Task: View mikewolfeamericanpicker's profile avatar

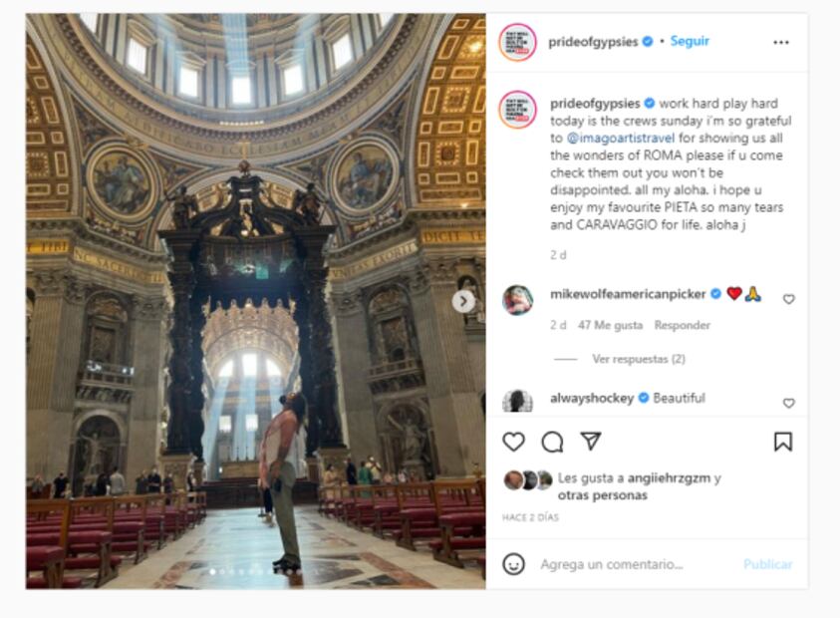Action: [517, 300]
